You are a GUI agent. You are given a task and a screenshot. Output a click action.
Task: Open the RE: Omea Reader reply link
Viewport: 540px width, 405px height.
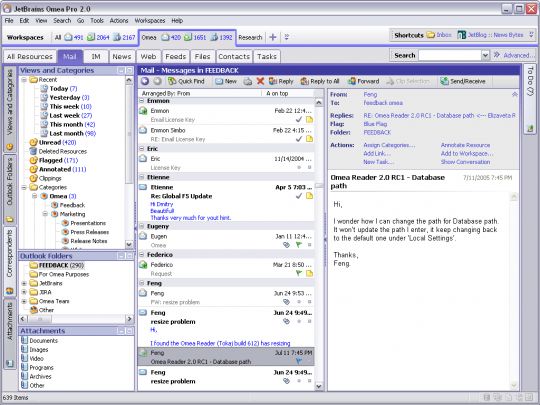(x=439, y=115)
